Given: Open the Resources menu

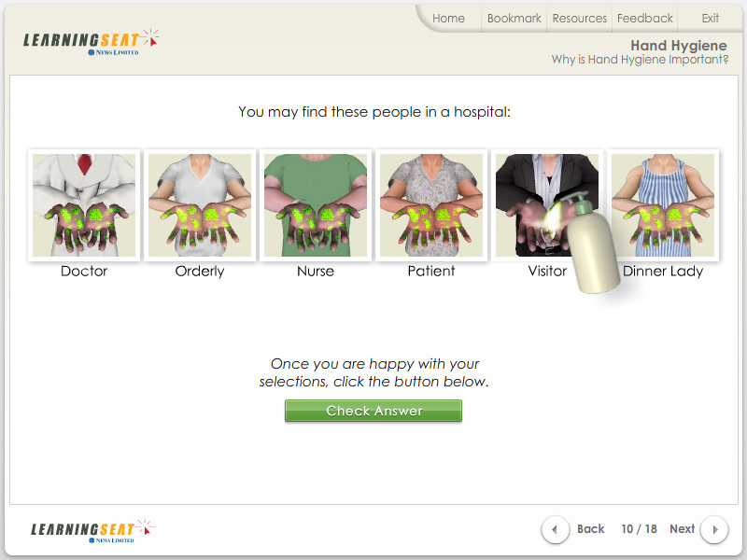Looking at the screenshot, I should pos(579,19).
